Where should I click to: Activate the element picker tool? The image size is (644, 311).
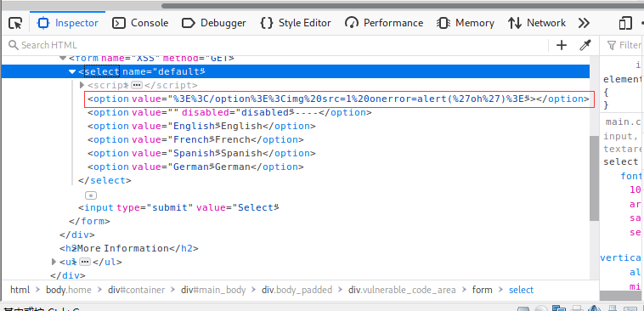[x=15, y=23]
